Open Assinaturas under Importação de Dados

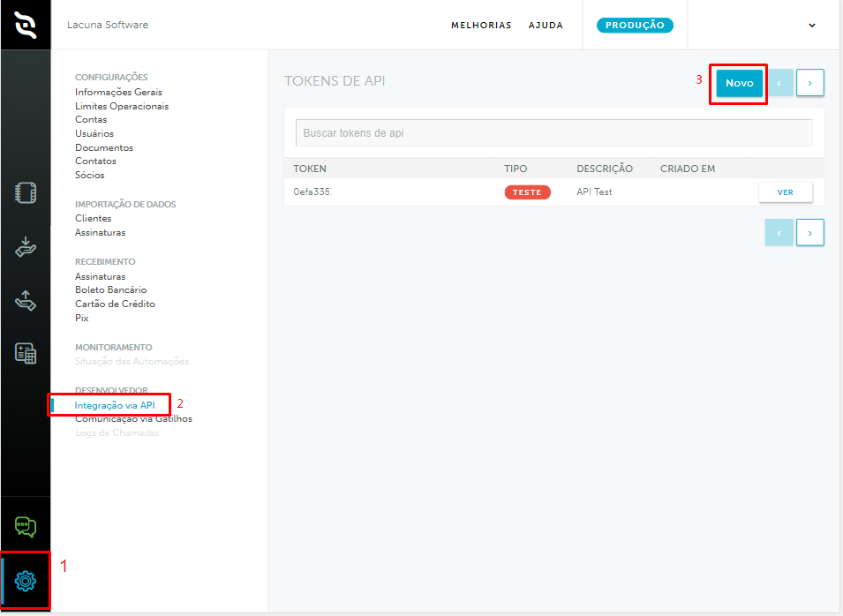coord(100,232)
